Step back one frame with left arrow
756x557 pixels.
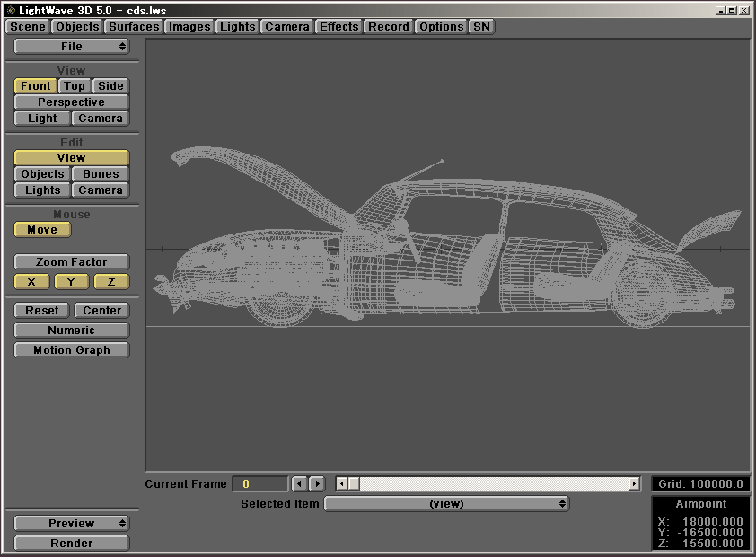(300, 484)
